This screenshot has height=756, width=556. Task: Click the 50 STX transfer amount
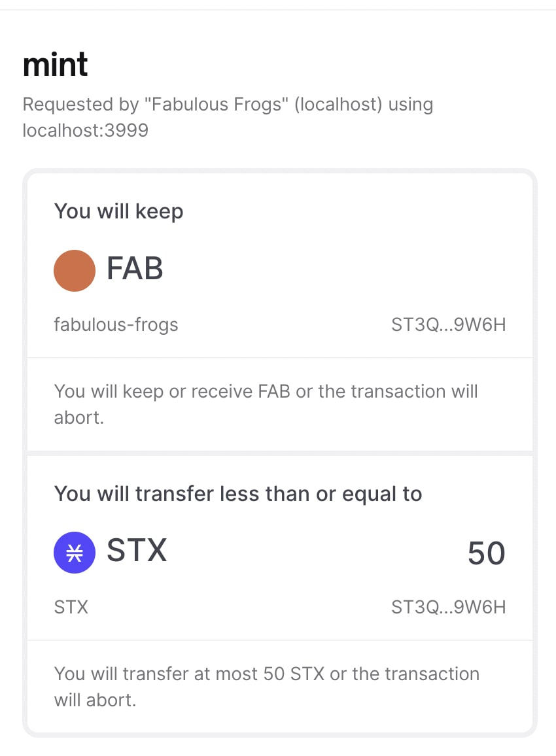pos(486,554)
